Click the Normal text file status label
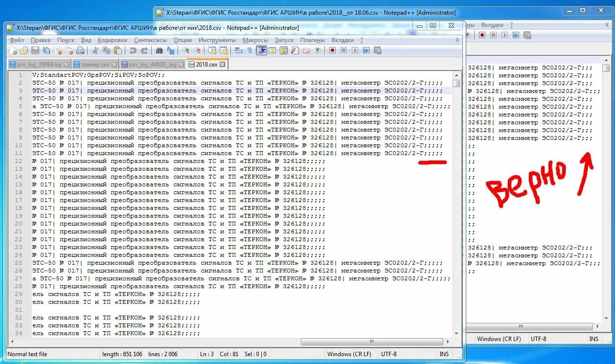This screenshot has height=364, width=615. (x=27, y=354)
